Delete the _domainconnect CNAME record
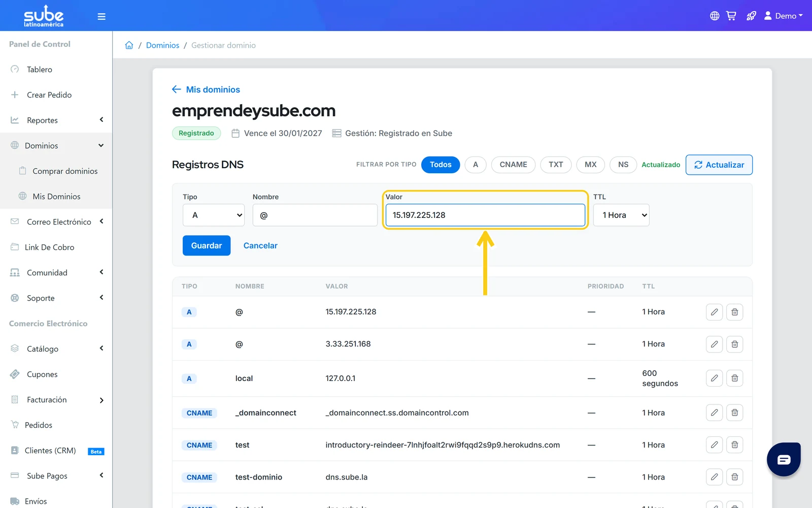812x508 pixels. [x=734, y=412]
